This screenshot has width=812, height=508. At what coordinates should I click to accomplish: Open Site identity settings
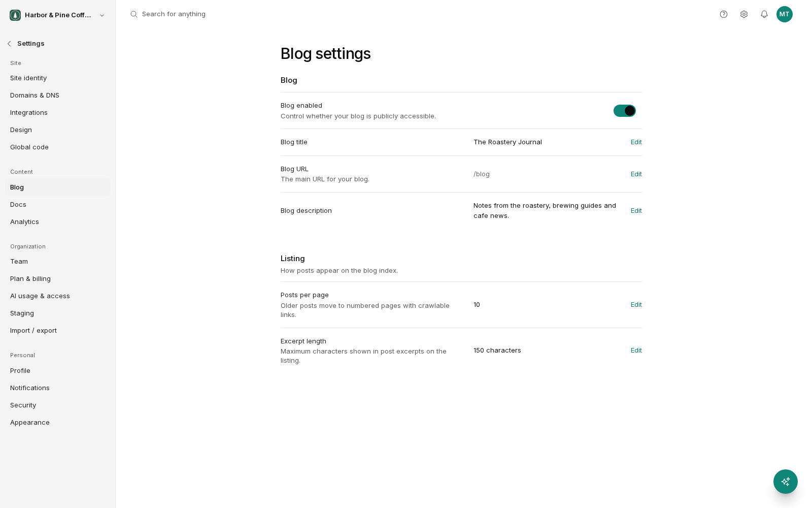[57, 78]
